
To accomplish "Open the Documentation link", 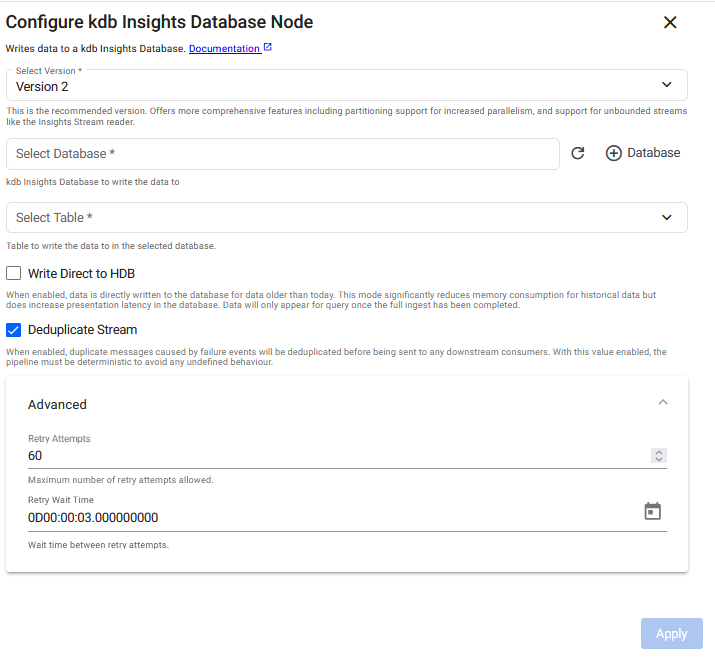I will [x=224, y=49].
